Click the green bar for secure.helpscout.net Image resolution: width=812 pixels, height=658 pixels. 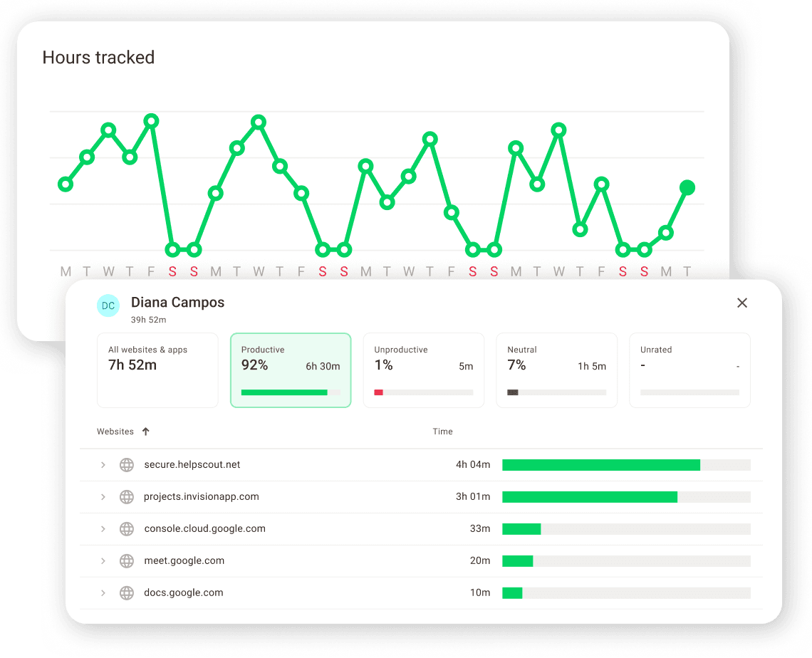pos(600,465)
